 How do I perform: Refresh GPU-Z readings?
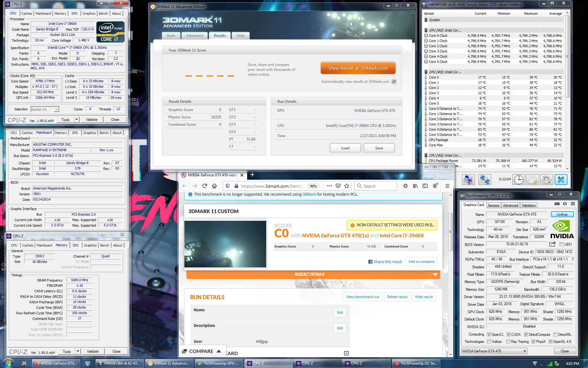tap(565, 204)
